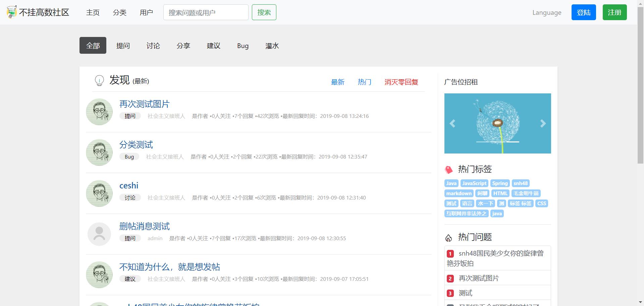Click the 搜索 search button

(264, 12)
